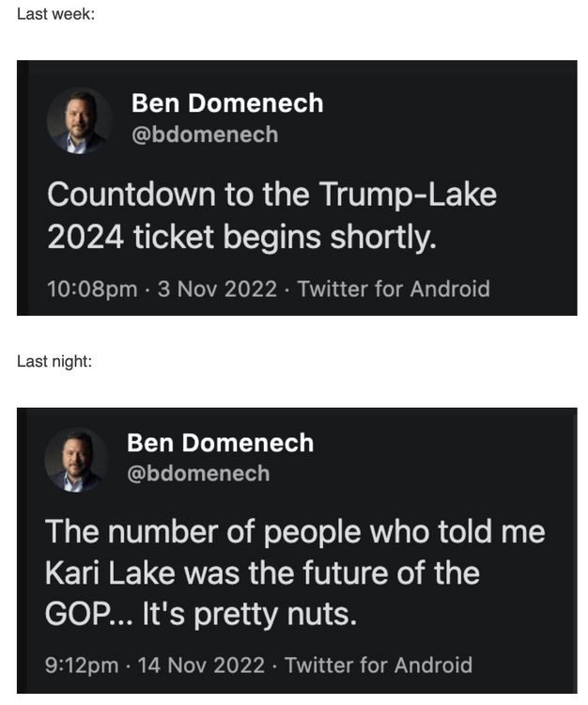Open the Ben Domenech name in the Kari Lake tweet

220,442
